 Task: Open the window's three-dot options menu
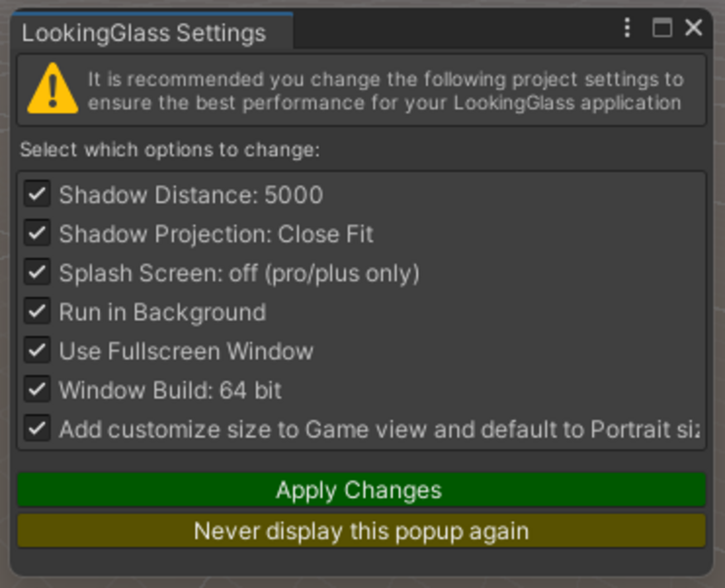(x=627, y=27)
